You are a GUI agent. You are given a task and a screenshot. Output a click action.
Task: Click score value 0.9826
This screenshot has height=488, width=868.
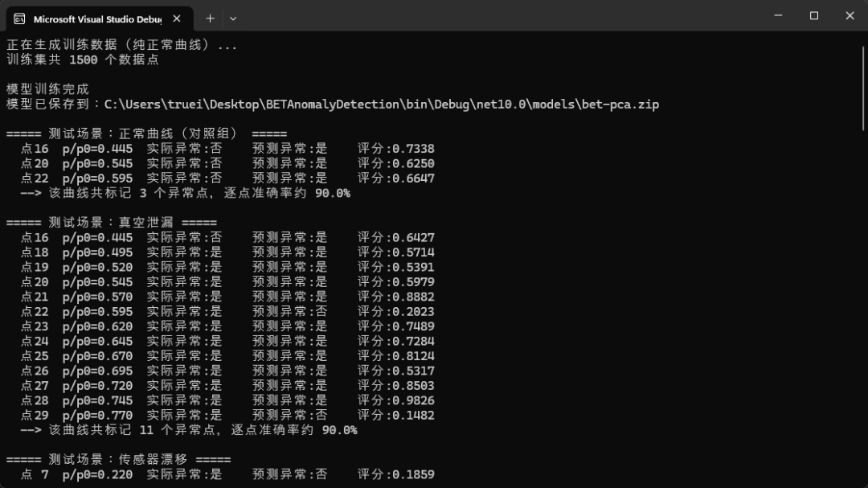413,400
